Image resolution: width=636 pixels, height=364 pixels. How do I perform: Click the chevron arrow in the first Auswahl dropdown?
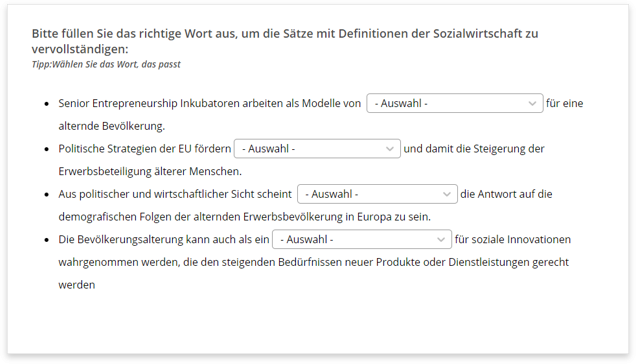532,103
